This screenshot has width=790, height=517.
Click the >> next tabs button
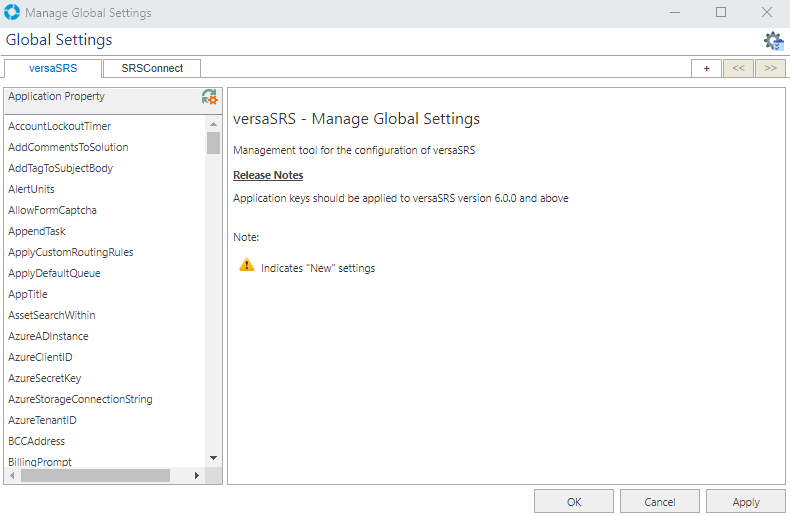[770, 69]
